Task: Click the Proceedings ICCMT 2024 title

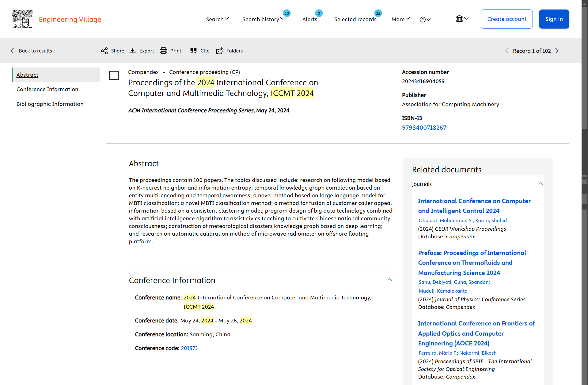Action: tap(223, 88)
